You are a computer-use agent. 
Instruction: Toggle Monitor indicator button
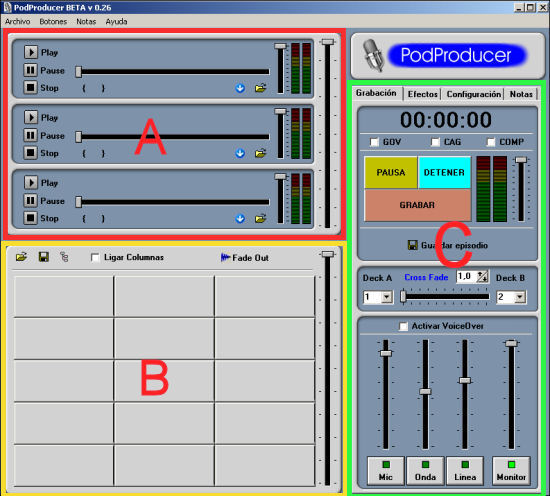coord(511,471)
